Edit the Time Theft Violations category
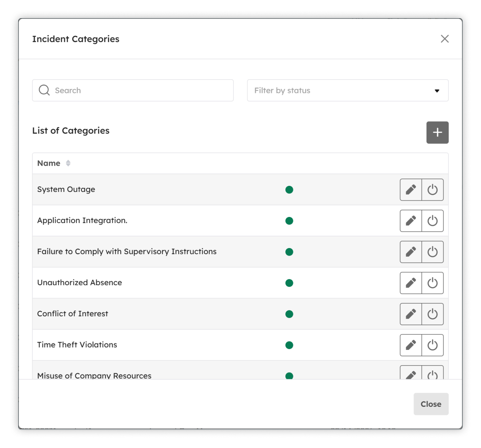This screenshot has width=481, height=448. pyautogui.click(x=411, y=345)
